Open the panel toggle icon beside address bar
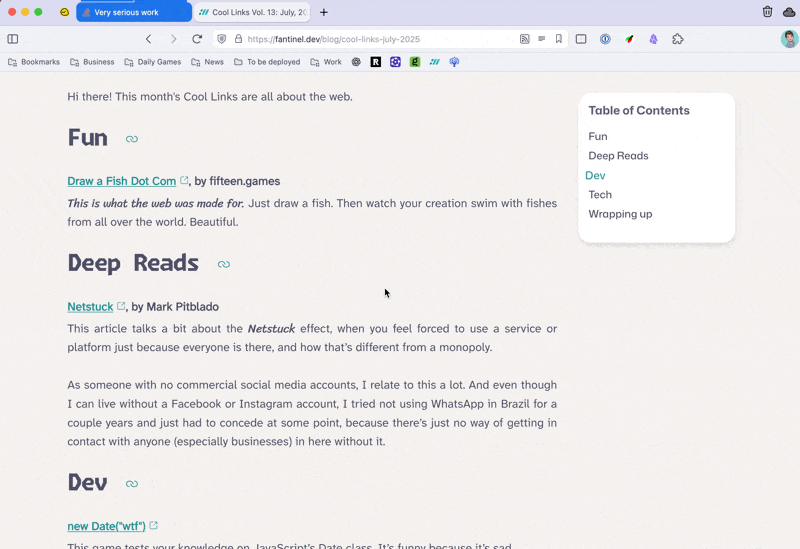Screen dimensions: 800x549 tap(581, 39)
